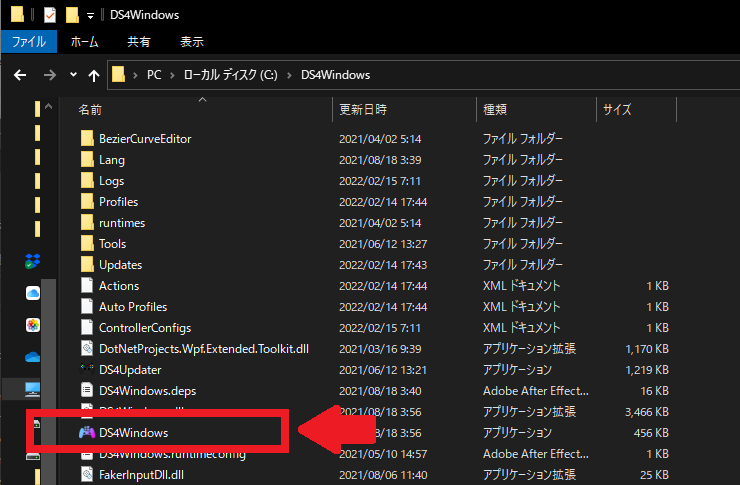Screen dimensions: 740x485
Task: Click the size 3,466 KB cell
Action: [647, 412]
